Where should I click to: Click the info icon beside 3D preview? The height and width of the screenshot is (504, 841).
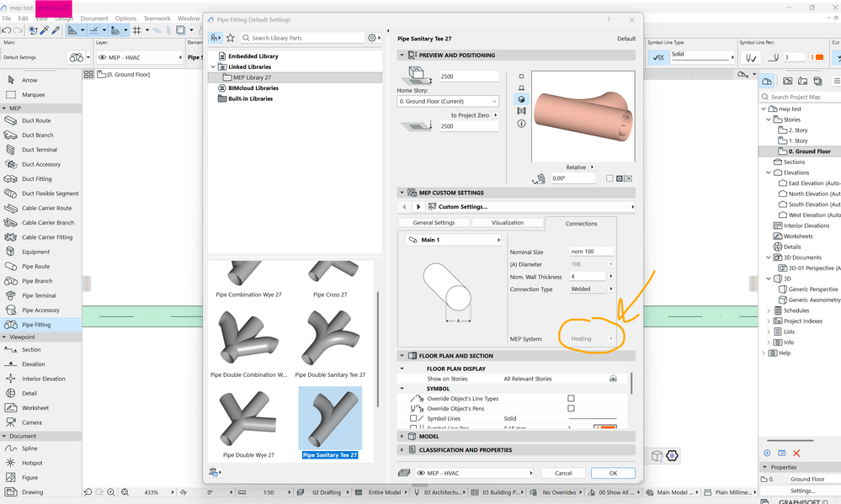point(521,124)
